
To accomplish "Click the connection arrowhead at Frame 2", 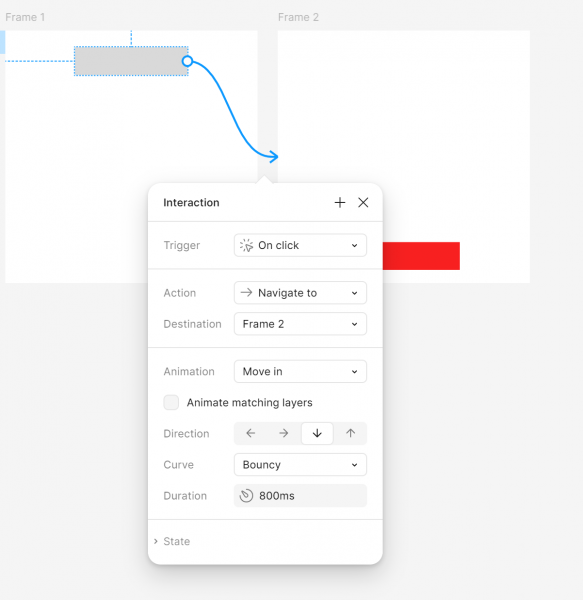I will click(x=273, y=156).
